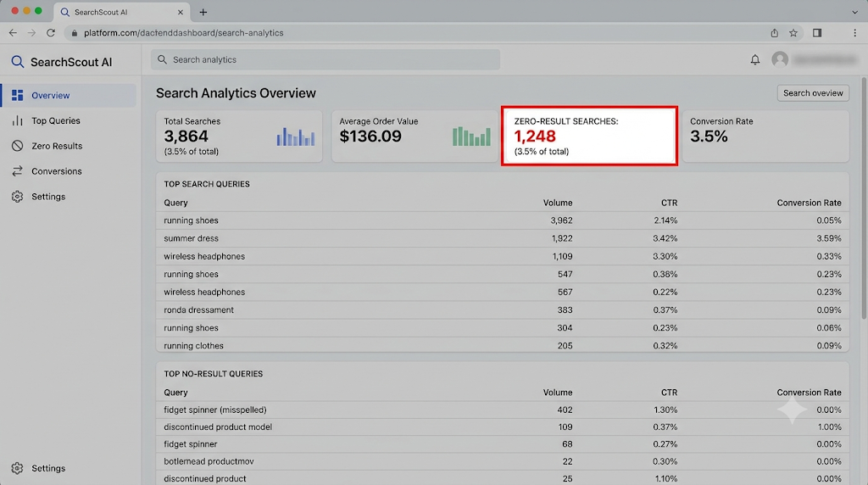Open notifications bell
868x485 pixels.
click(x=755, y=59)
